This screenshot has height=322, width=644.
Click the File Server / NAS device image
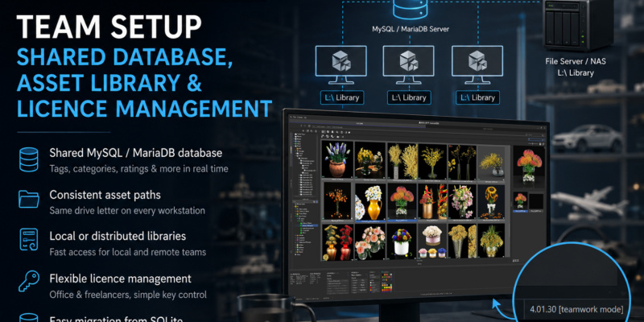pyautogui.click(x=580, y=25)
